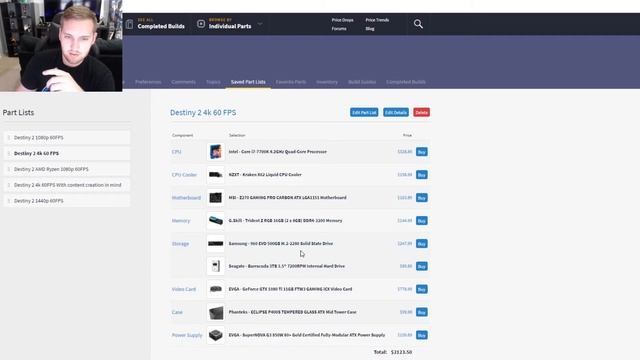Click Buy for the G.Skill memory
The image size is (640, 360).
422,221
